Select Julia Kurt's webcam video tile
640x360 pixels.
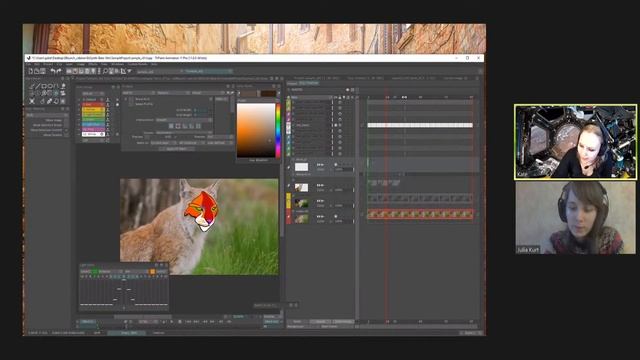576,218
